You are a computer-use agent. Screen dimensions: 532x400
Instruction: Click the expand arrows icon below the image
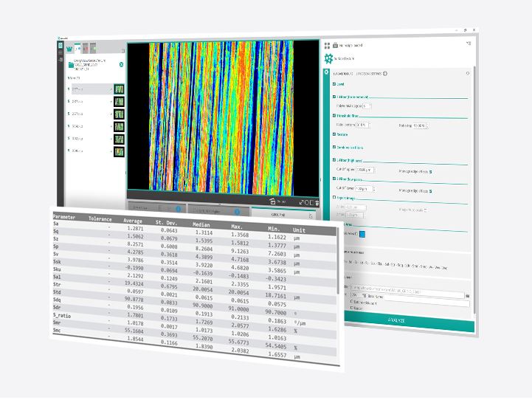(300, 202)
